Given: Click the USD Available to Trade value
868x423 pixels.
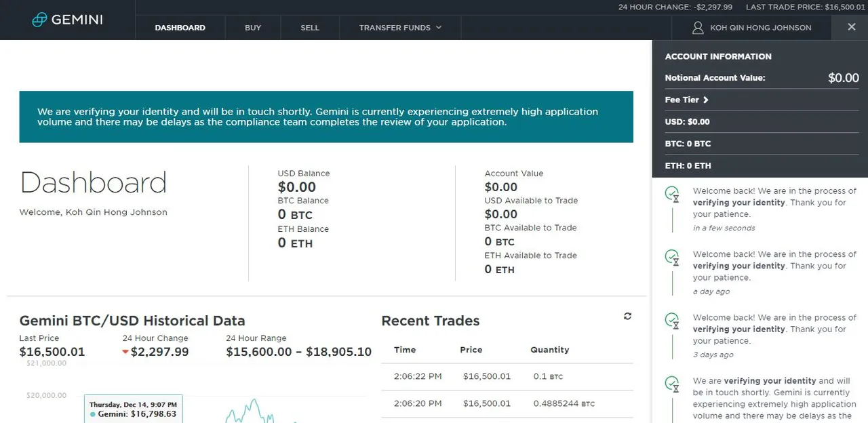Looking at the screenshot, I should 501,214.
